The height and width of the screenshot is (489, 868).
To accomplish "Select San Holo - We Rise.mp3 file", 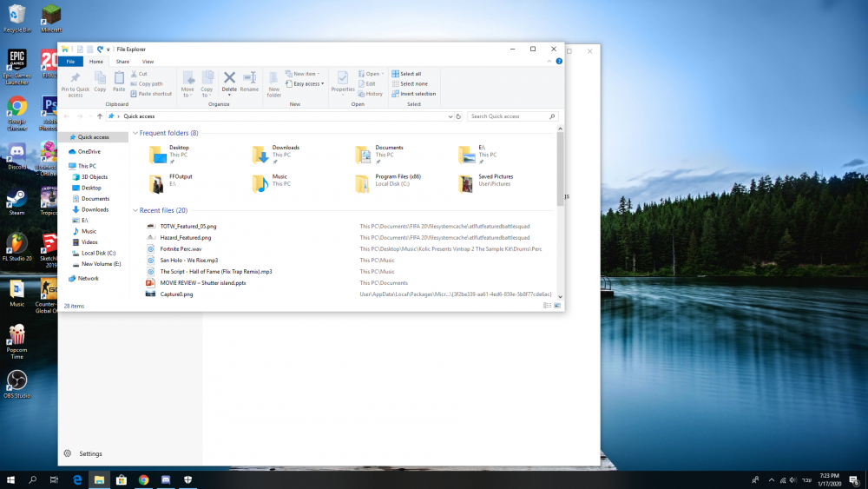I will [188, 261].
